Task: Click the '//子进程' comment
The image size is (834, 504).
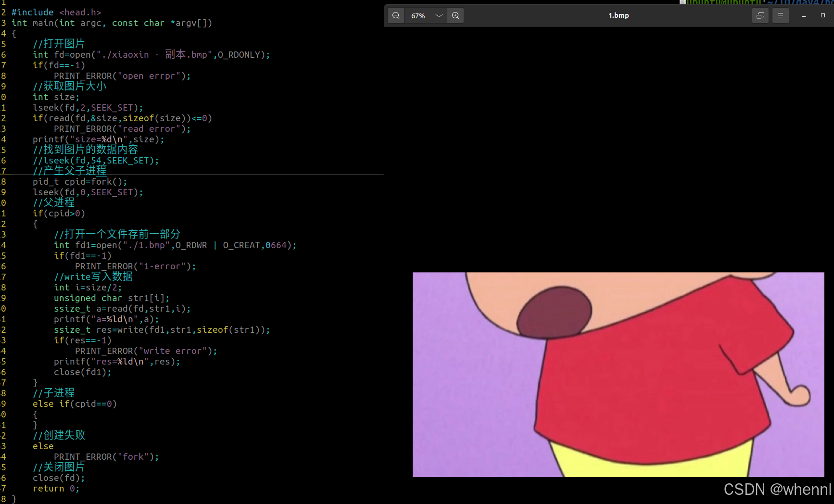Action: 53,393
